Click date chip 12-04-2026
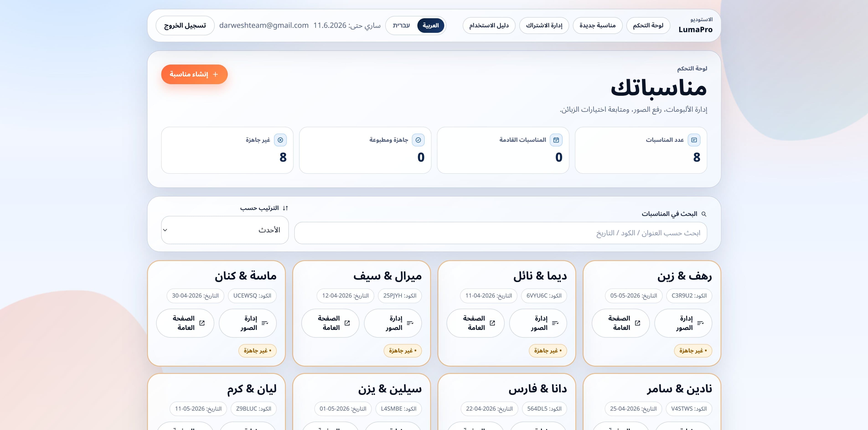868x430 pixels. click(345, 295)
